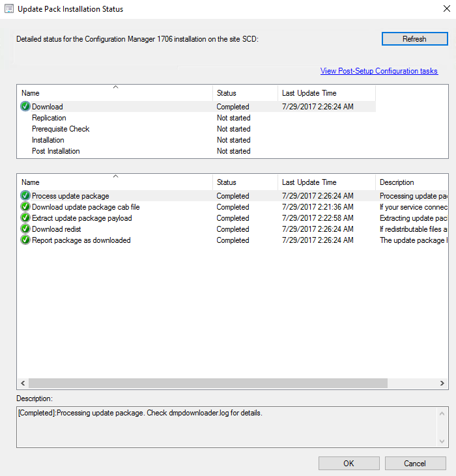Click the Not started status of Post Installation

(233, 151)
